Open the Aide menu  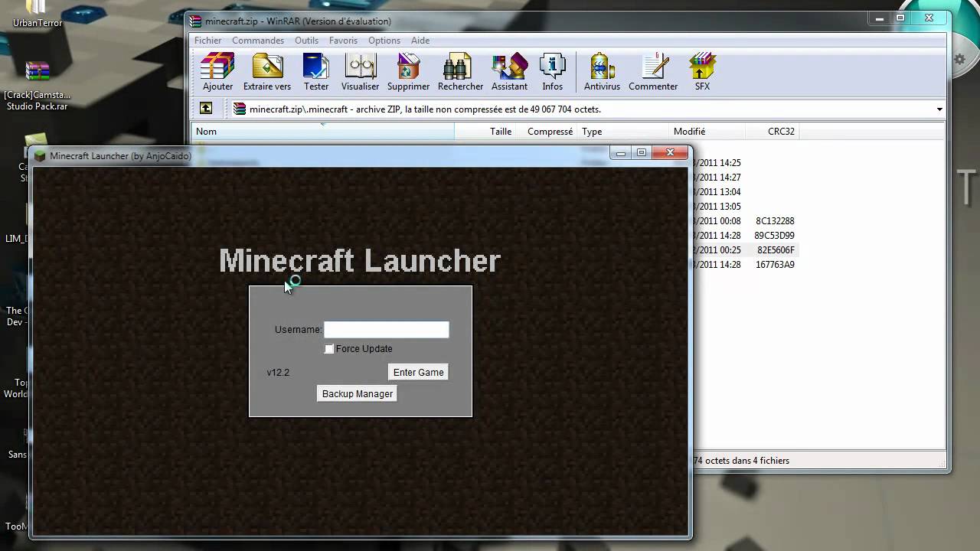click(420, 41)
